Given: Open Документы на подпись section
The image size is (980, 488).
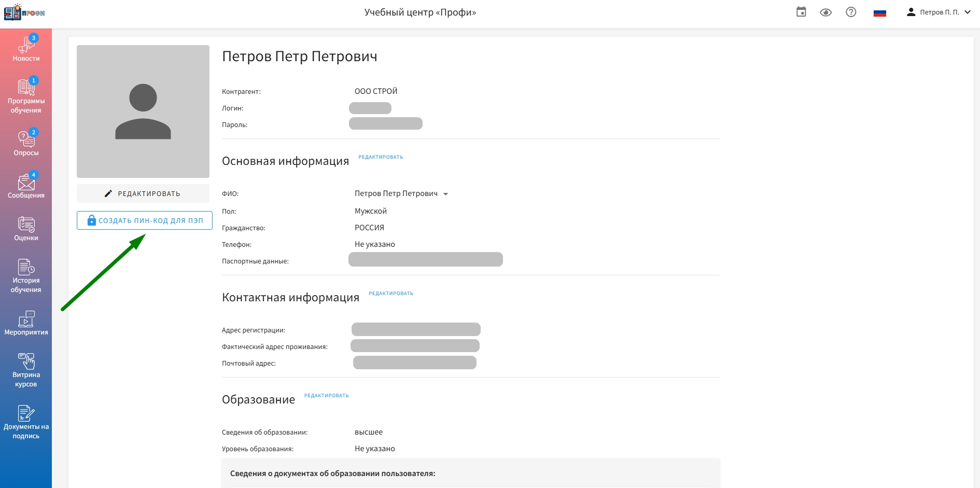Looking at the screenshot, I should click(26, 422).
